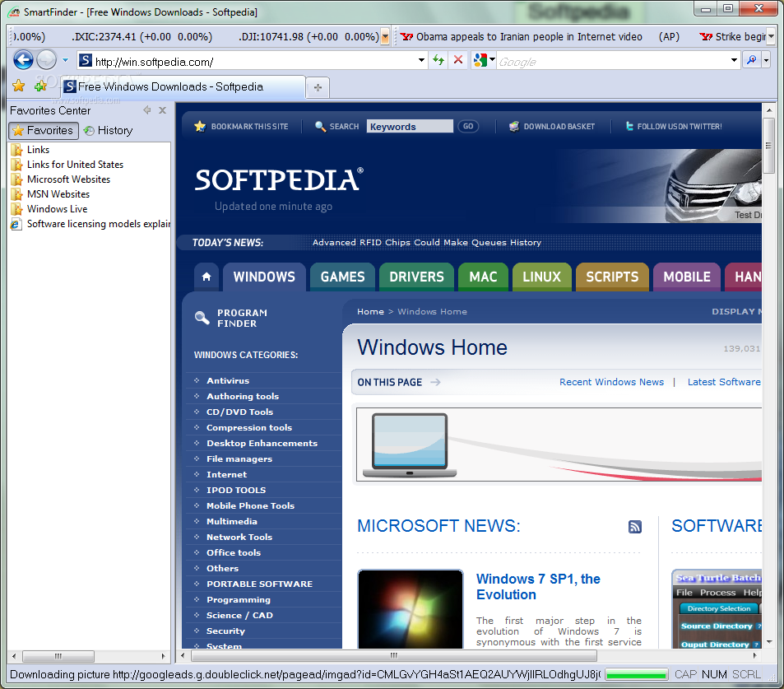Open the Obama appeals to Iranian people headline
This screenshot has width=784, height=689.
pyautogui.click(x=529, y=37)
